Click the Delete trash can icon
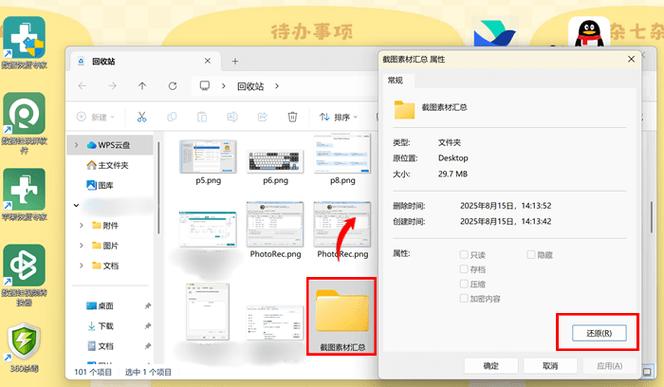664x387 pixels. click(292, 117)
